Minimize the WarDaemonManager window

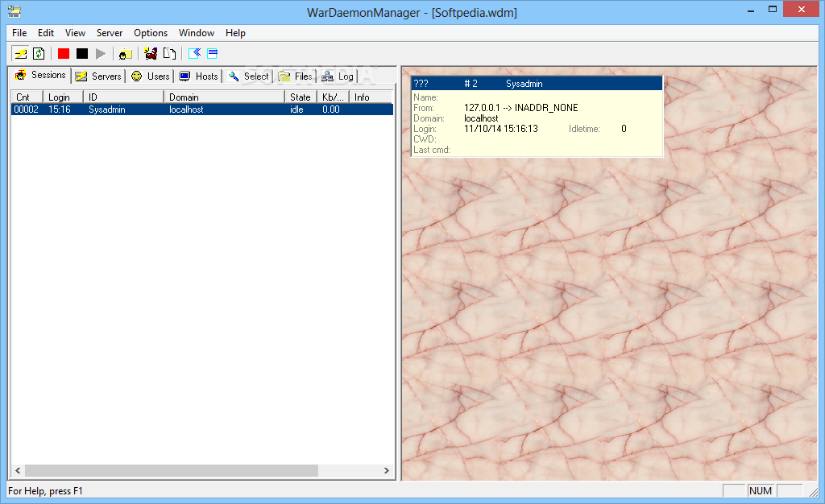tap(751, 10)
